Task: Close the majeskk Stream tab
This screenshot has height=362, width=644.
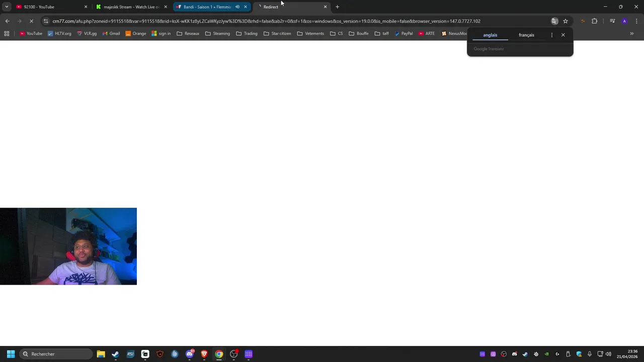Action: click(x=166, y=7)
